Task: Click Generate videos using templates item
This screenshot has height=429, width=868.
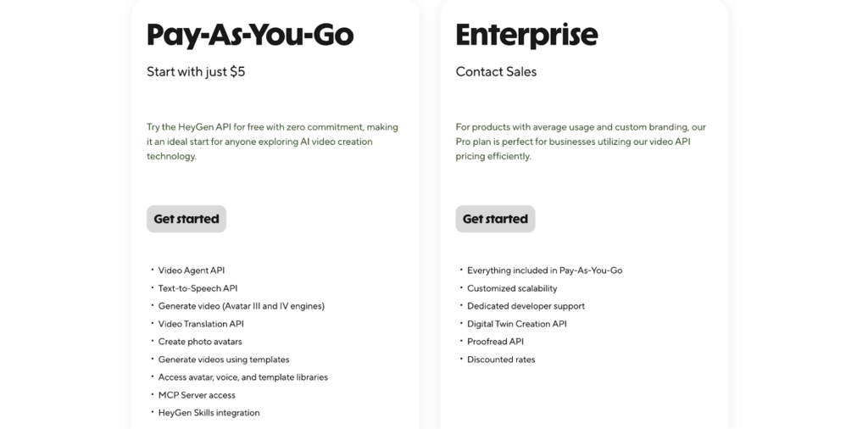Action: click(x=224, y=359)
